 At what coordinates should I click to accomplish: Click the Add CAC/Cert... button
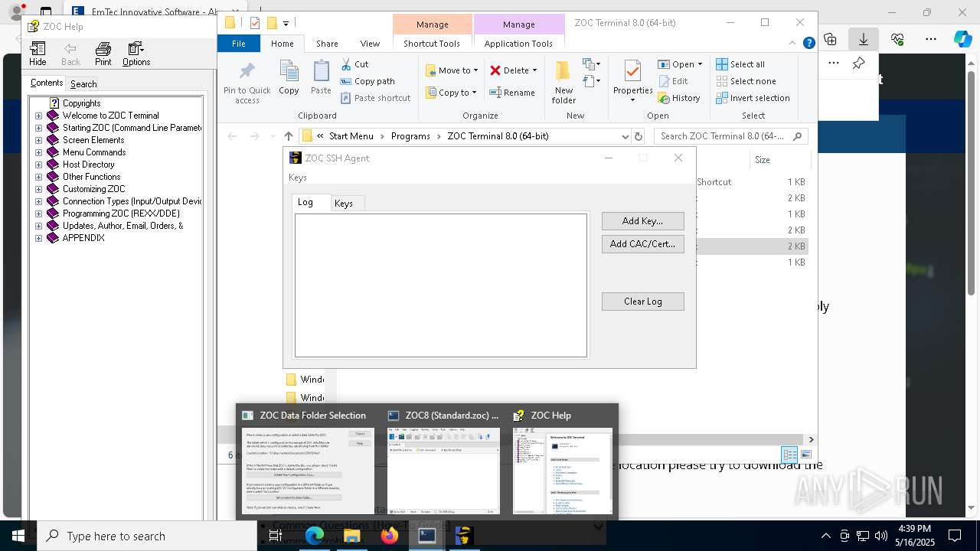pyautogui.click(x=642, y=244)
